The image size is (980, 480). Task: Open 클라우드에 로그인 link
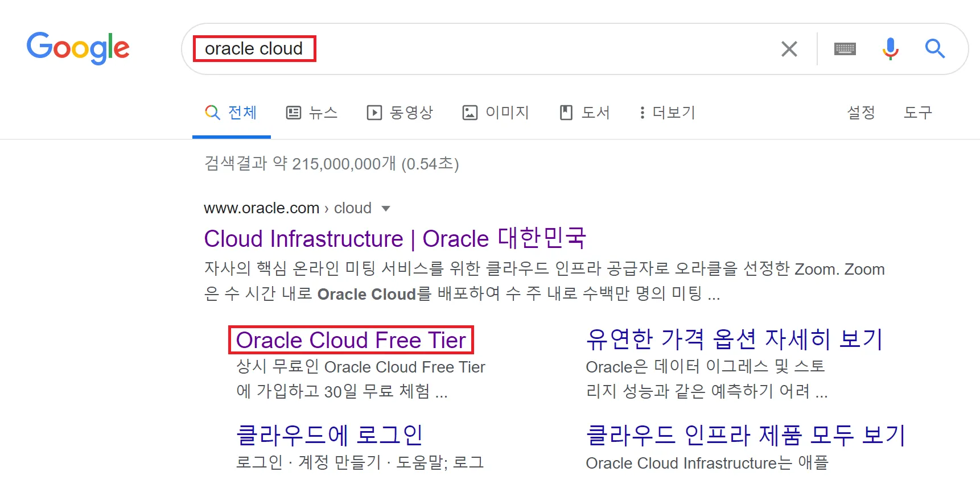pyautogui.click(x=330, y=435)
